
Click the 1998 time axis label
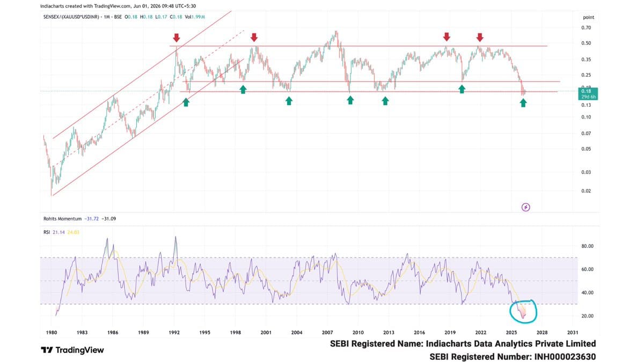pos(235,333)
